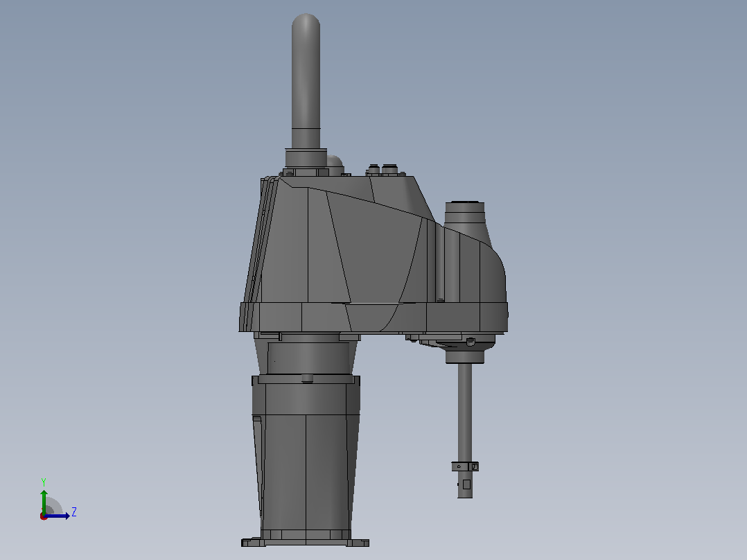Image resolution: width=747 pixels, height=560 pixels.
Task: Select the tall vertical cable conduit on the robot
Action: (306, 81)
